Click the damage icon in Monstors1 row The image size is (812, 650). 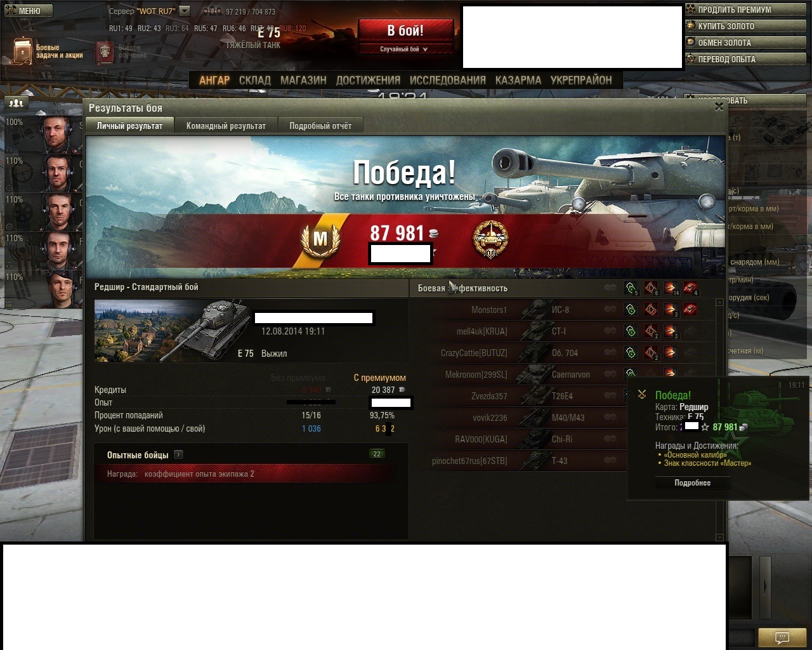point(671,310)
